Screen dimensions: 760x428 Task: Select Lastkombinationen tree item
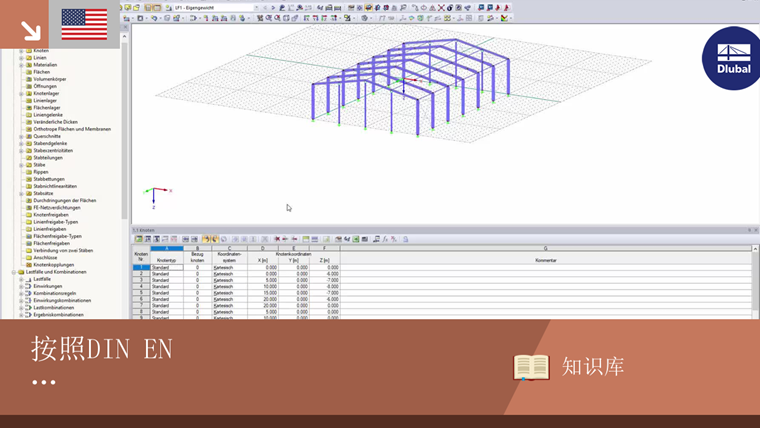(54, 308)
